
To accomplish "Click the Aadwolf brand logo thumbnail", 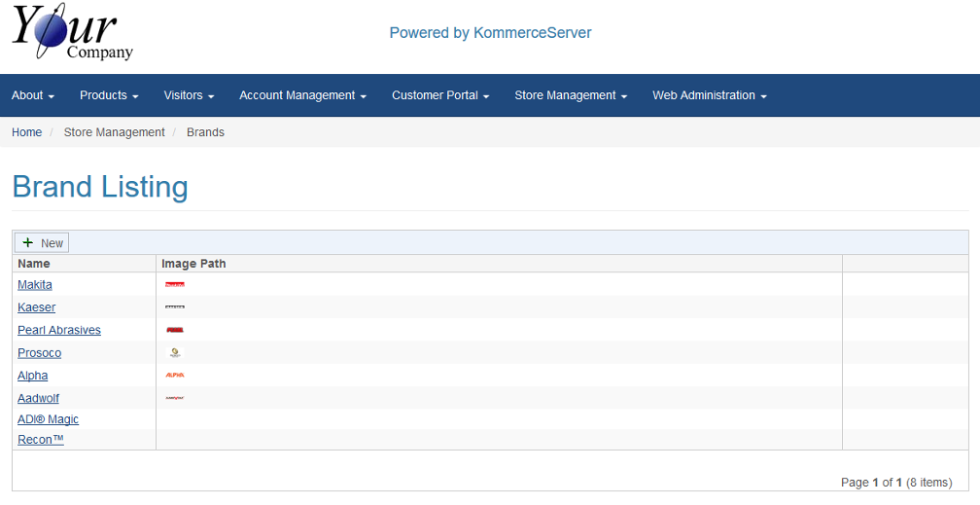I will [175, 398].
